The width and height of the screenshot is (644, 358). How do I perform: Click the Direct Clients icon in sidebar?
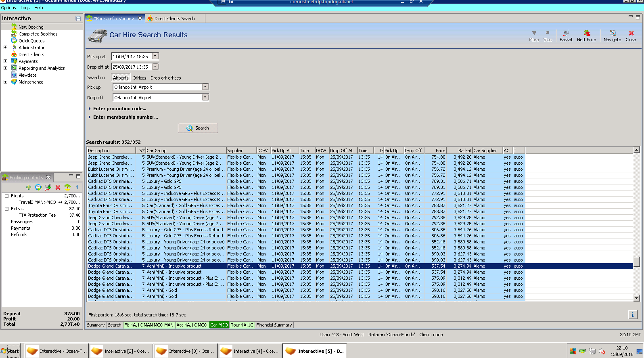pyautogui.click(x=14, y=54)
